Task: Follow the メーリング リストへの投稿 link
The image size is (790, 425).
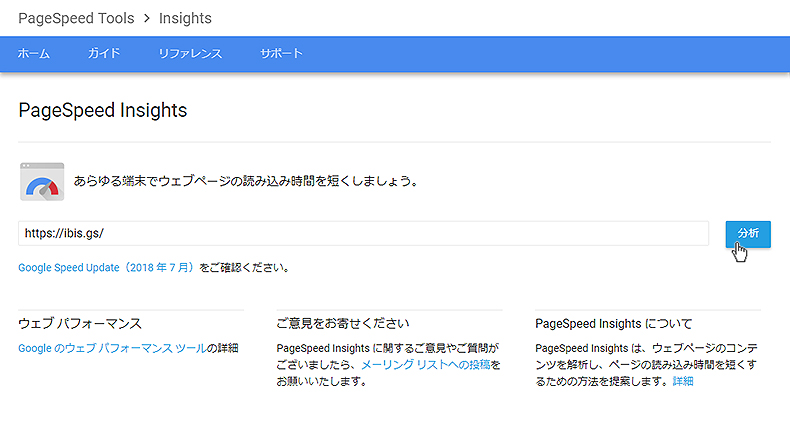Action: click(x=426, y=365)
